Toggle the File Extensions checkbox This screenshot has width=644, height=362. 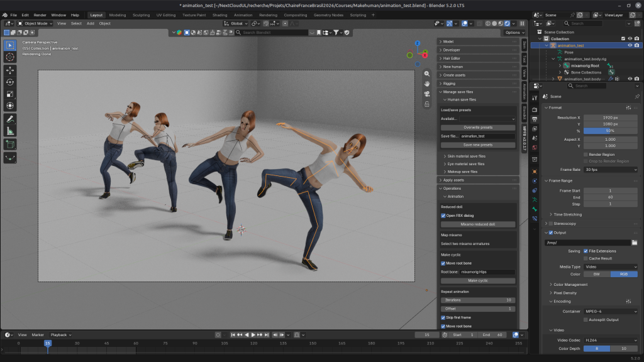[586, 251]
